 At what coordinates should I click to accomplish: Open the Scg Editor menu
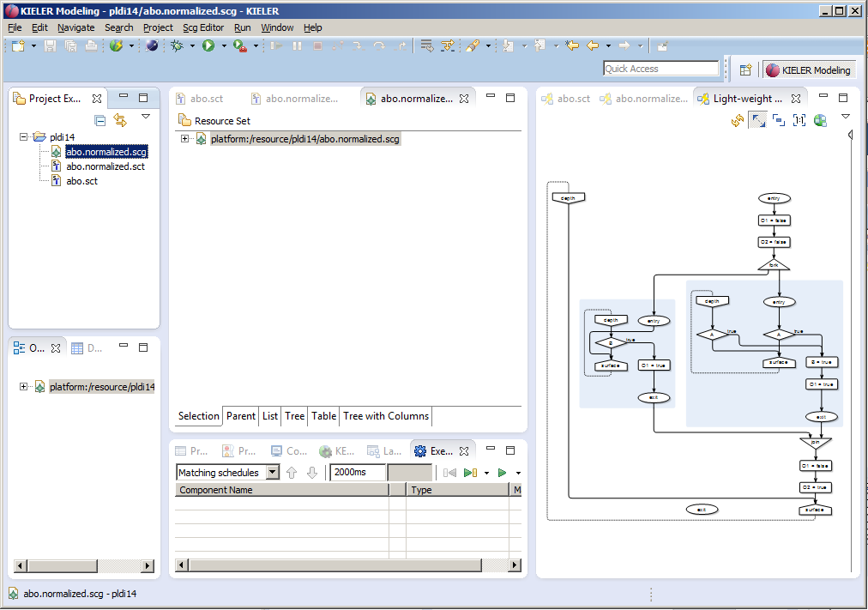202,27
